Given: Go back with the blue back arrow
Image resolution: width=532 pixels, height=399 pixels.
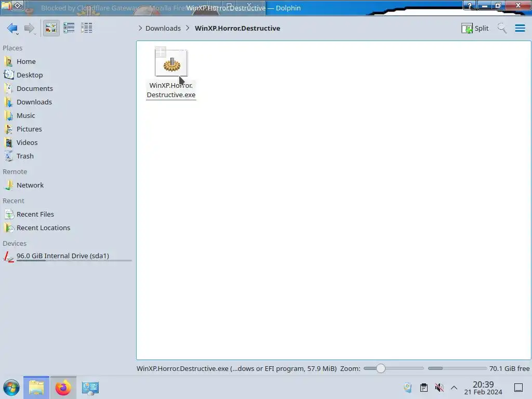Looking at the screenshot, I should tap(12, 28).
